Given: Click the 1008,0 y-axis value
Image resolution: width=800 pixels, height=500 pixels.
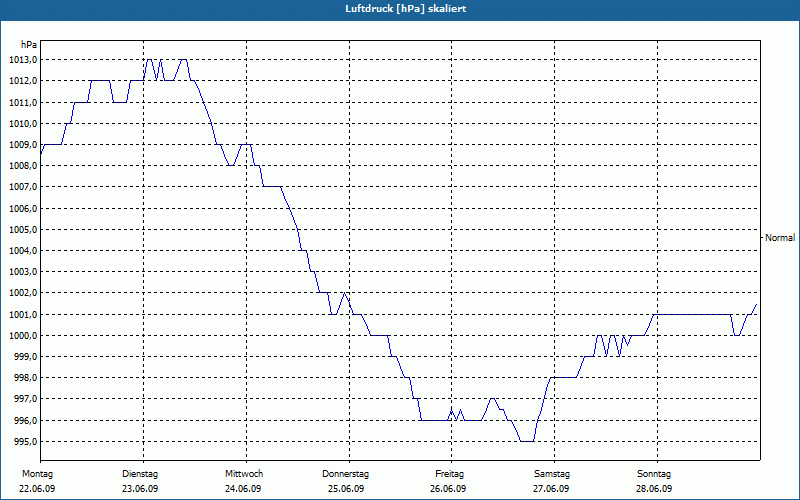Looking at the screenshot, I should click(23, 166).
